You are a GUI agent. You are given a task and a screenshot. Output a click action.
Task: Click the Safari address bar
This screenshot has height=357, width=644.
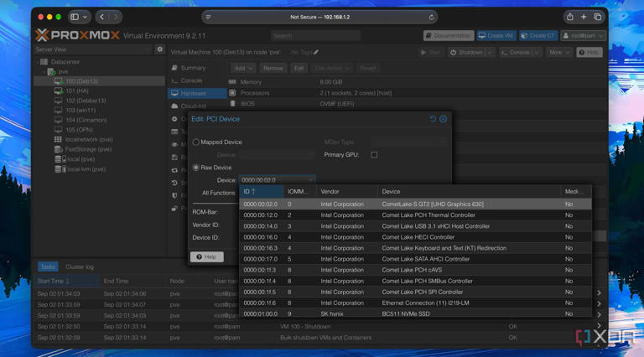tap(319, 18)
